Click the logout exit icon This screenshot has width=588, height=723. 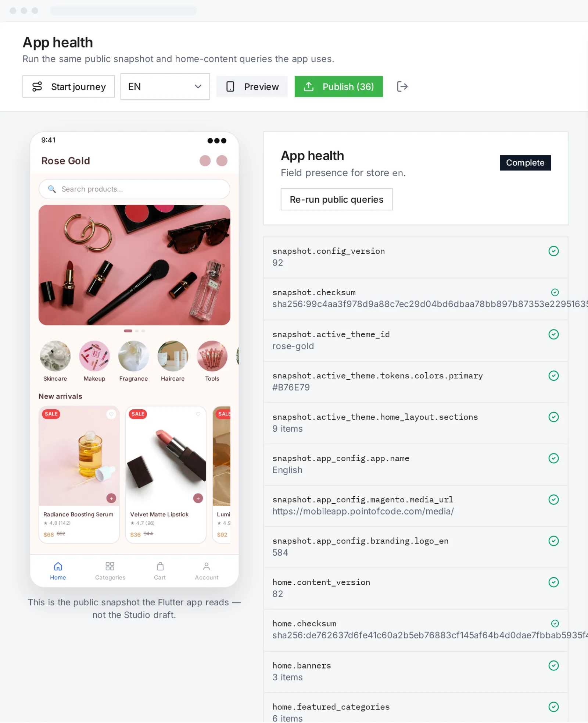(402, 86)
